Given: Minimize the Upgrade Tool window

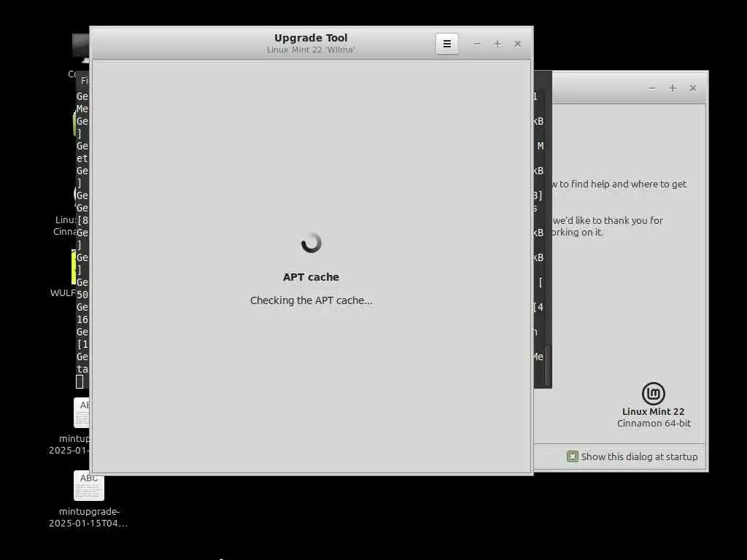Looking at the screenshot, I should (x=477, y=44).
